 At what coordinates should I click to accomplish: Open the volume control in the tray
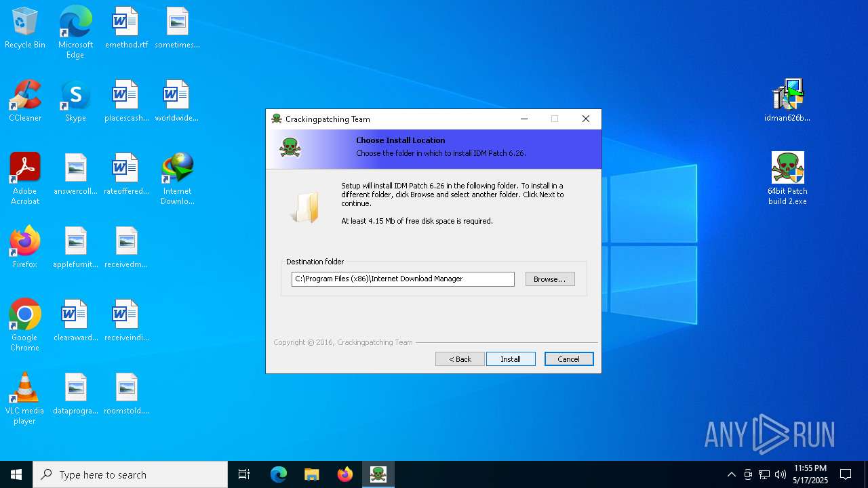(781, 474)
